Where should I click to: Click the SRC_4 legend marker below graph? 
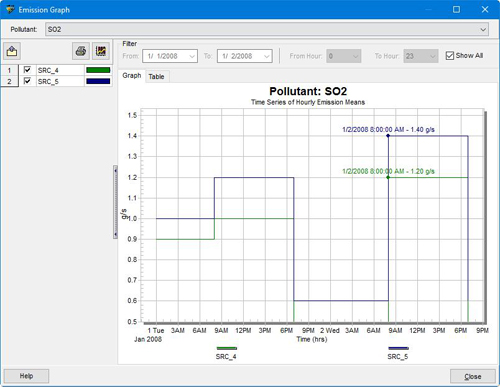coord(227,348)
